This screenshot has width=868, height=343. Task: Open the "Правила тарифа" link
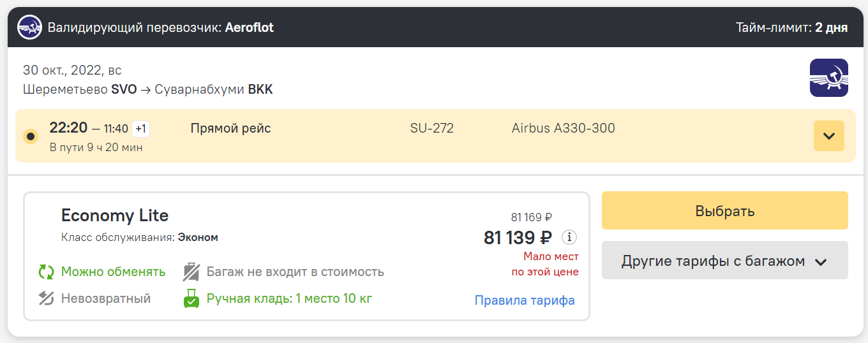[525, 300]
